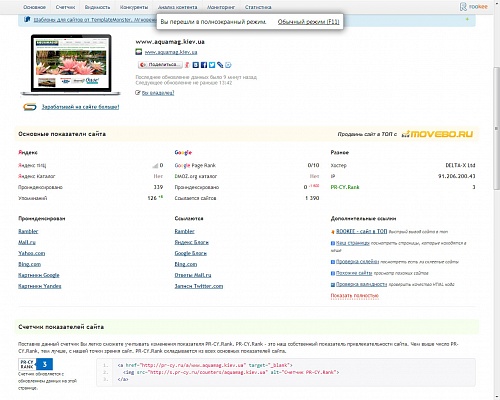
Task: Click the icon before Похожие сайты link
Action: [x=333, y=273]
